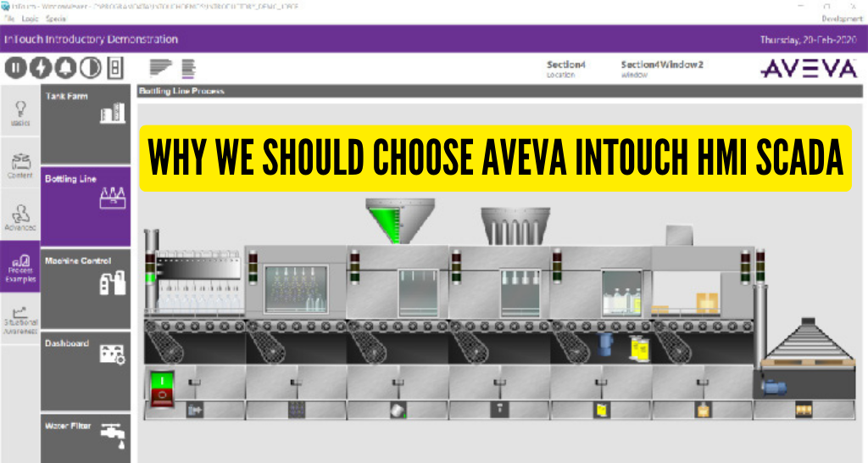Click the Water Filter faucet icon
868x463 pixels.
tap(114, 437)
